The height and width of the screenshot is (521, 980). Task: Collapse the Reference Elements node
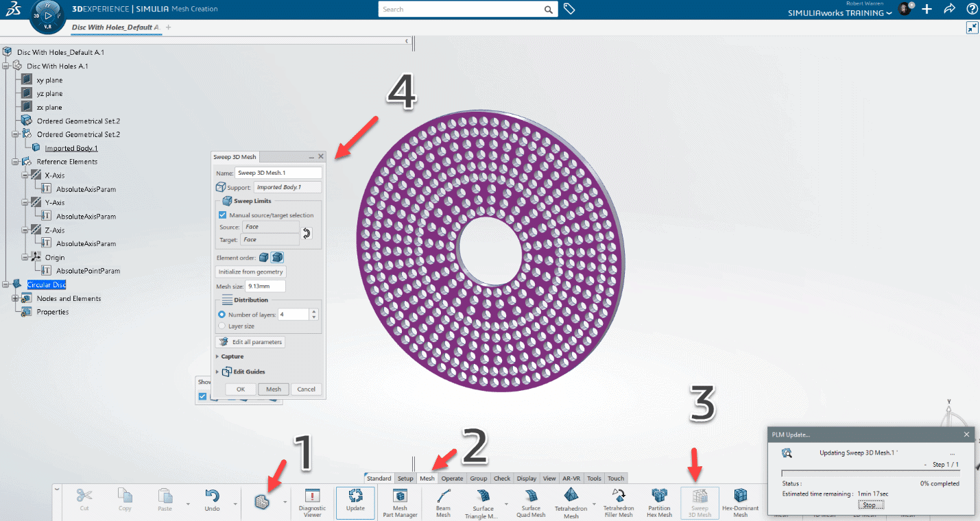point(14,162)
